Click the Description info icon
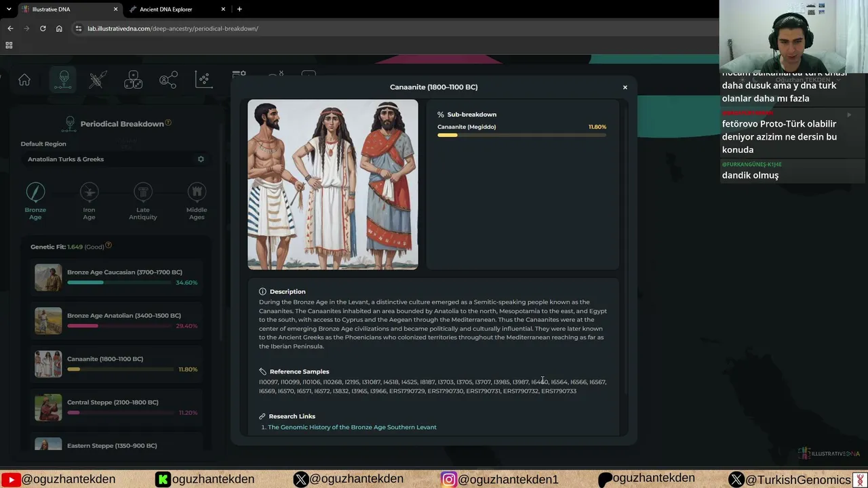The image size is (868, 488). pos(262,291)
